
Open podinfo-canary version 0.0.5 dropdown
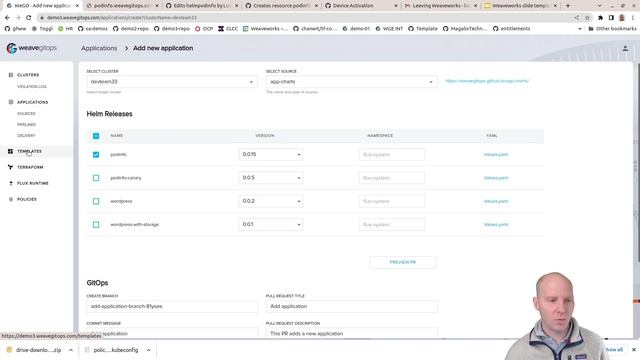(271, 178)
